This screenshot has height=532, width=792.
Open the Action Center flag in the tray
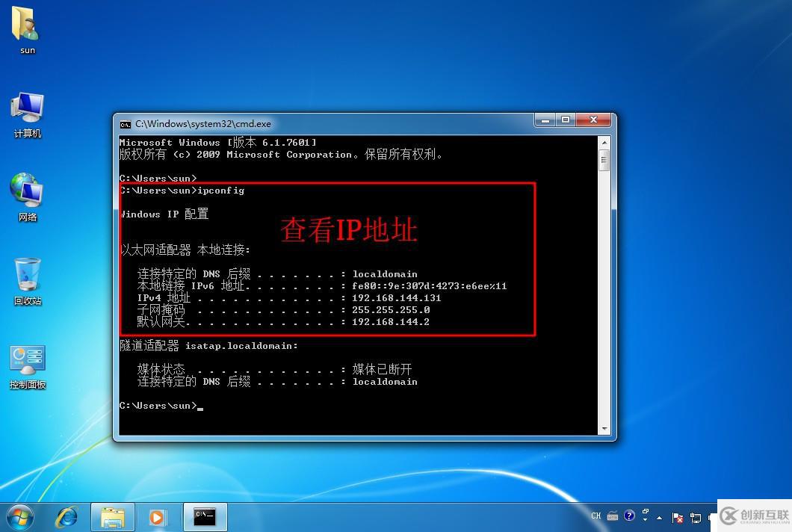[x=677, y=516]
